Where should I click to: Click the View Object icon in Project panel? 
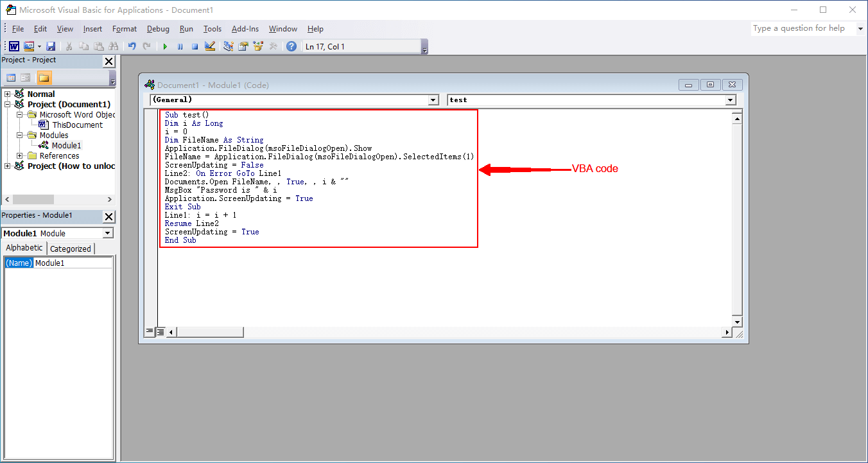point(26,78)
